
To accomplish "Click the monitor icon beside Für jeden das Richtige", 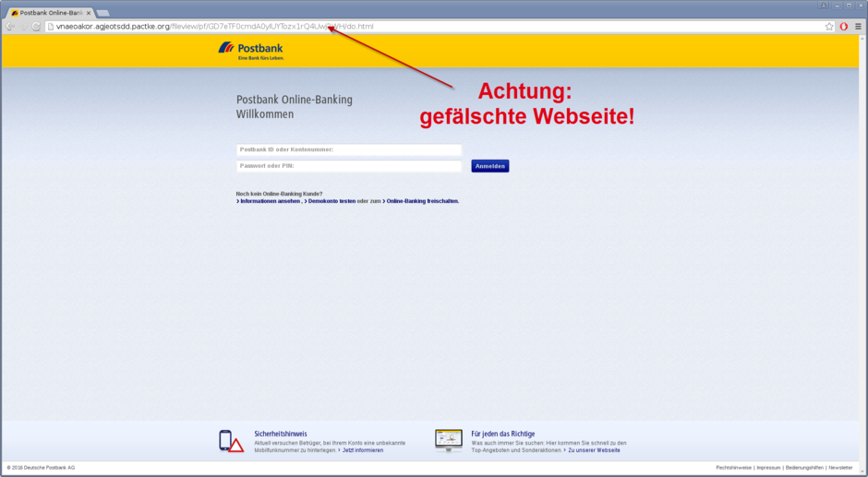I will [449, 440].
